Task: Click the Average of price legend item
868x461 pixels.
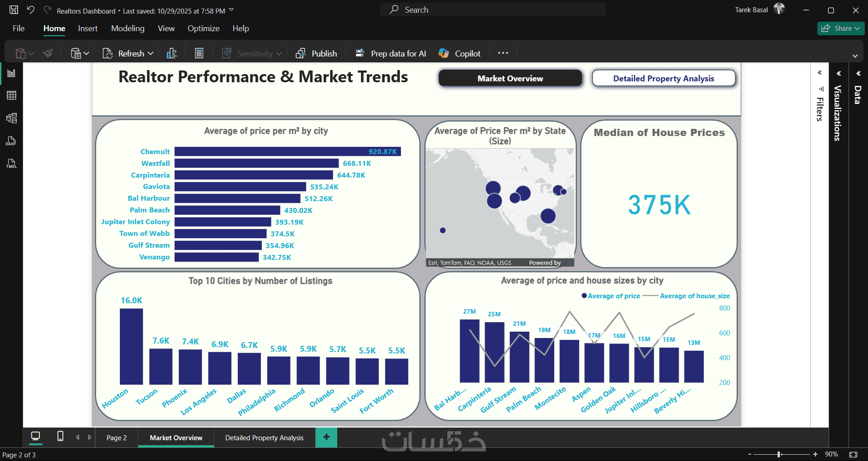Action: [x=611, y=296]
